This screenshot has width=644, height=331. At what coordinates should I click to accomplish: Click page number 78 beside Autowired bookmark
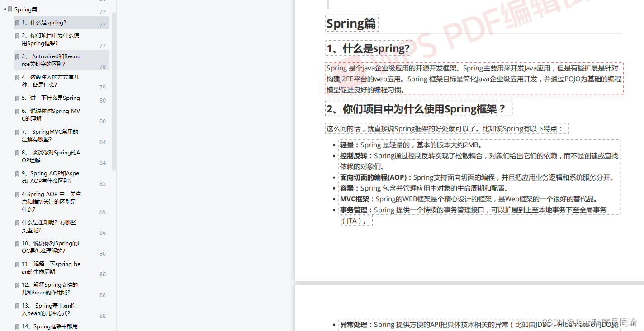coord(103,66)
